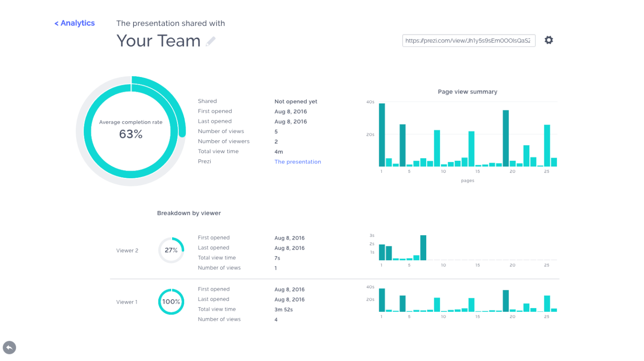Select the Viewer 2 row label
The height and width of the screenshot is (361, 644).
click(127, 251)
